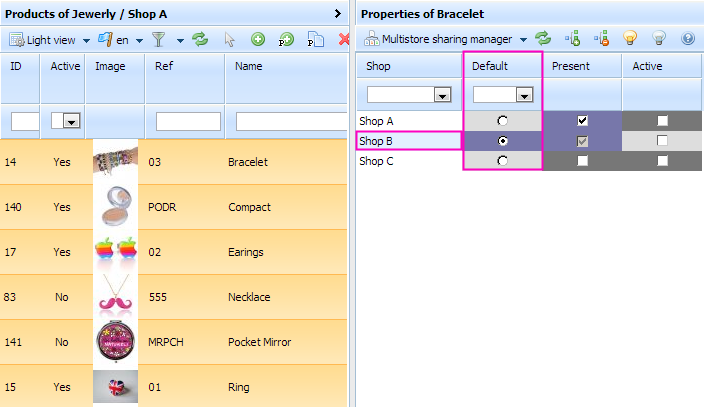Click the Ref filter input field
Viewport: 704px width, 407px height.
click(188, 121)
